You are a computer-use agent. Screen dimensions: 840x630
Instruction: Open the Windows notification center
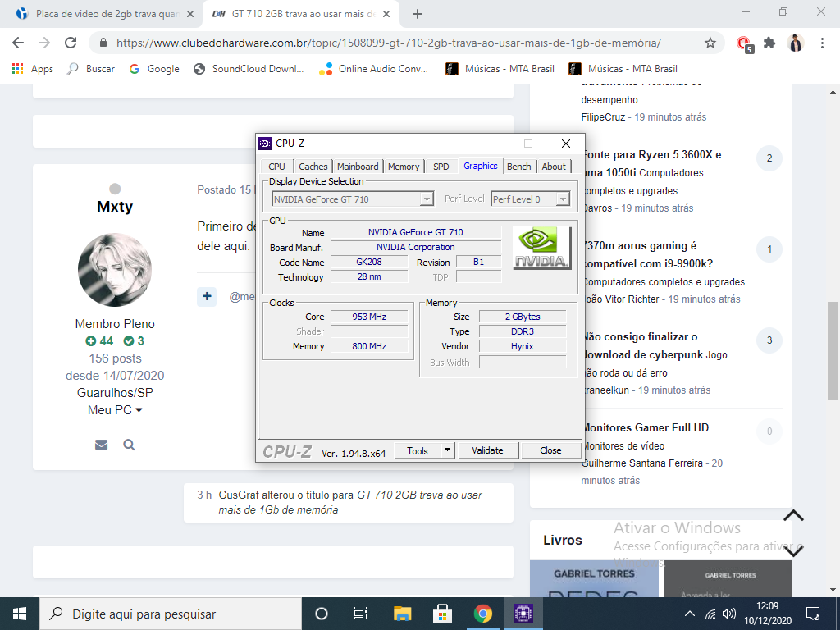813,614
